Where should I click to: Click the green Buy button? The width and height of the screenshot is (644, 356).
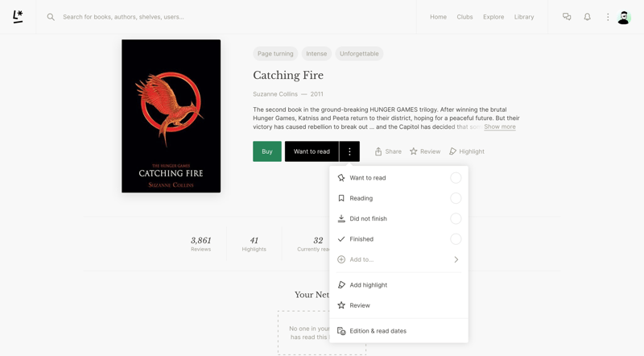pyautogui.click(x=267, y=151)
